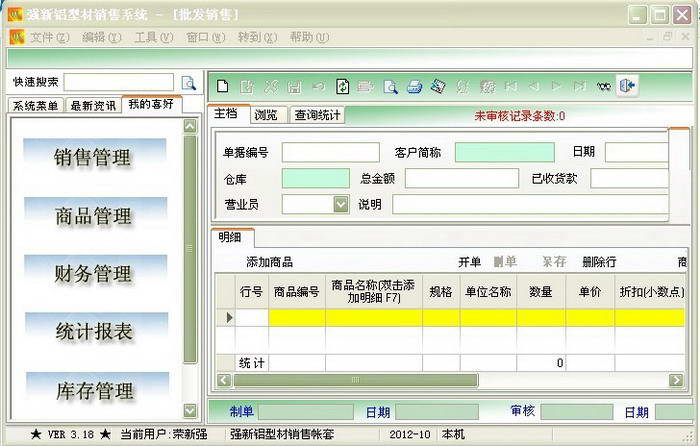Click the row selector arrow of first row

pos(229,317)
